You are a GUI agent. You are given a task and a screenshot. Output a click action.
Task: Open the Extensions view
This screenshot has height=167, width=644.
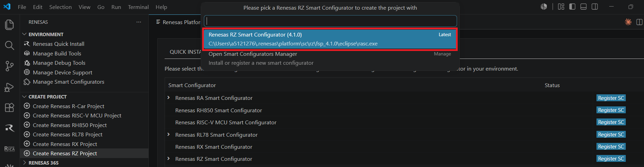pos(10,107)
